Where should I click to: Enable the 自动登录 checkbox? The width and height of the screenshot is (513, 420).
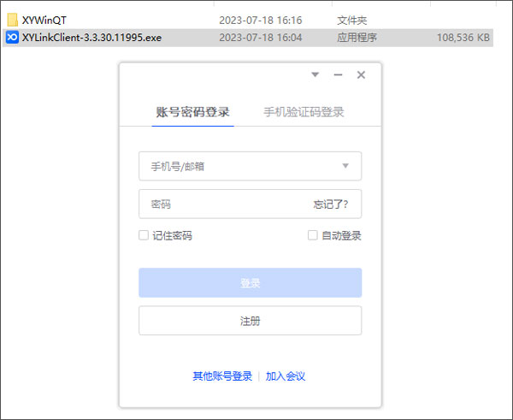313,235
